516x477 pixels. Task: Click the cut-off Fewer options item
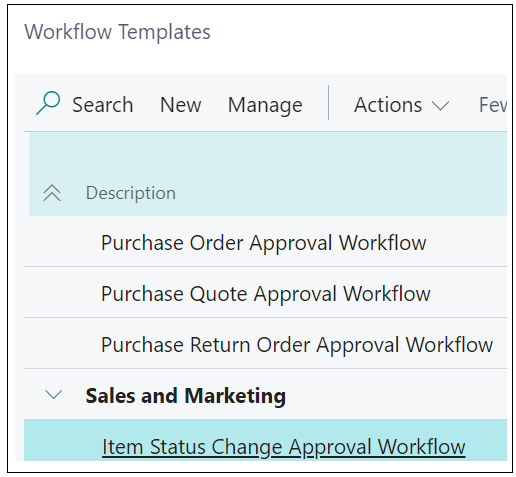tap(493, 105)
